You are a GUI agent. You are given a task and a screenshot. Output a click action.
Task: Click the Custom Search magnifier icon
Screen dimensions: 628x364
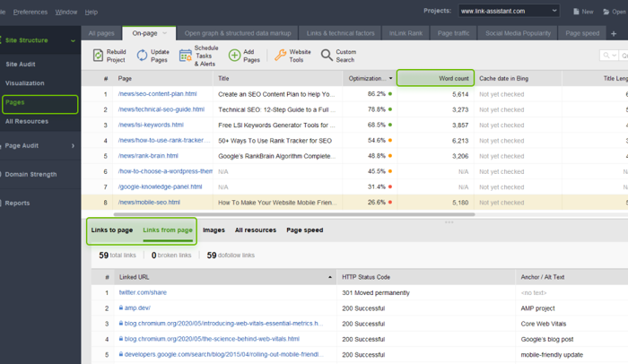[x=327, y=56]
